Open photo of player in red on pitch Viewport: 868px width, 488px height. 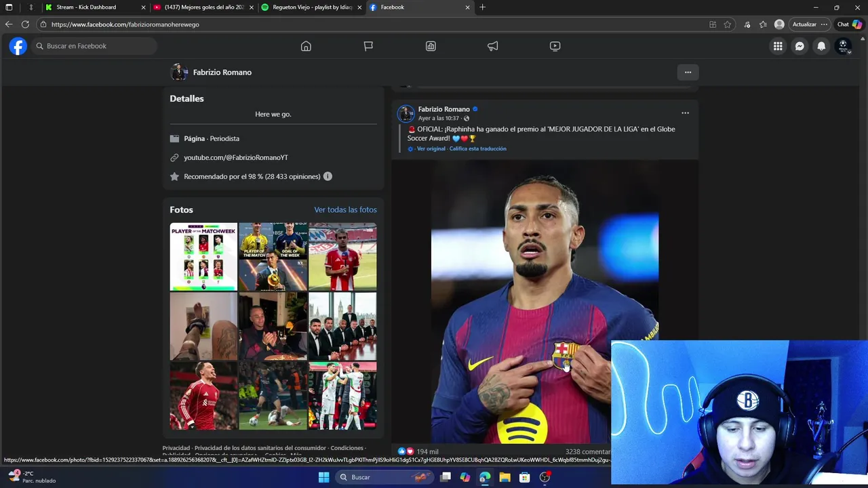[x=342, y=257]
